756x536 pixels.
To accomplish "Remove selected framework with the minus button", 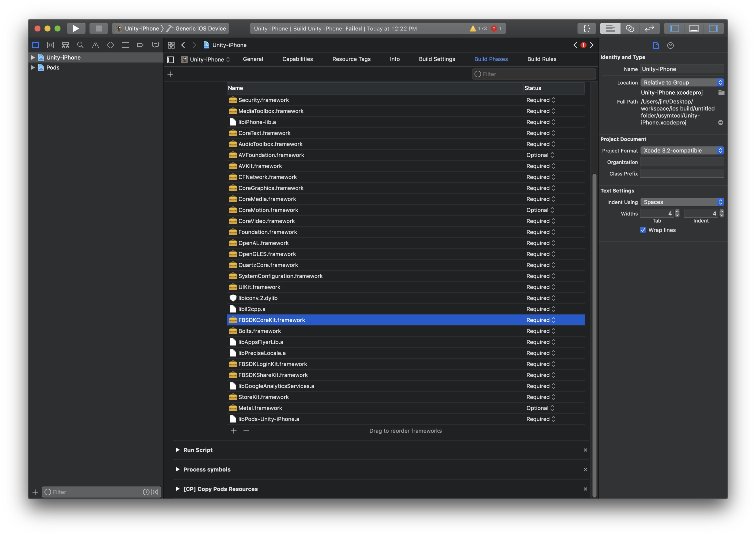I will 246,431.
